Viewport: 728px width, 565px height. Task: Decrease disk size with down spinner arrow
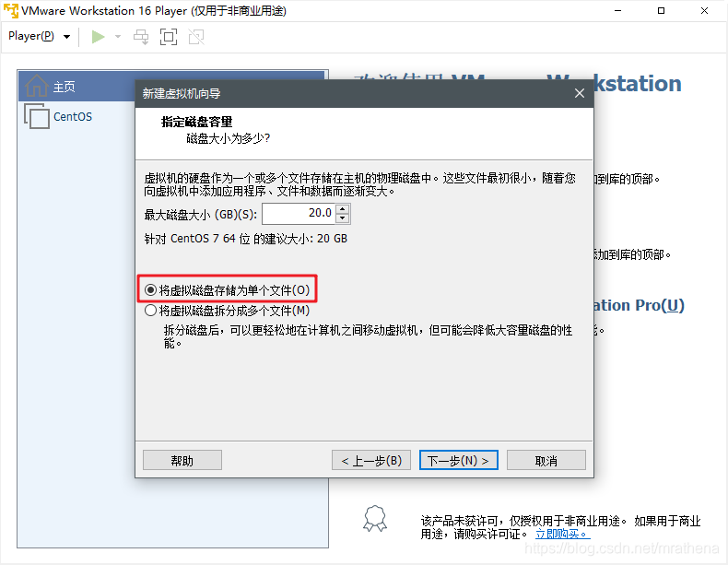[x=343, y=218]
